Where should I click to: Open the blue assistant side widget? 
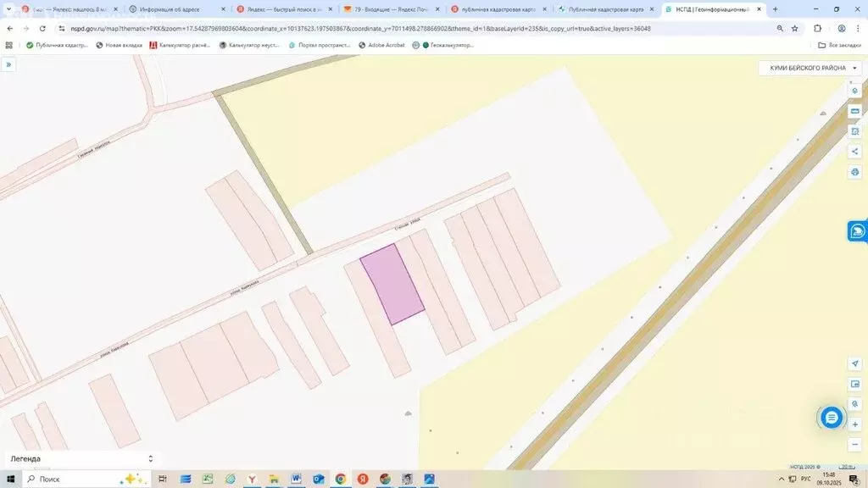(858, 230)
